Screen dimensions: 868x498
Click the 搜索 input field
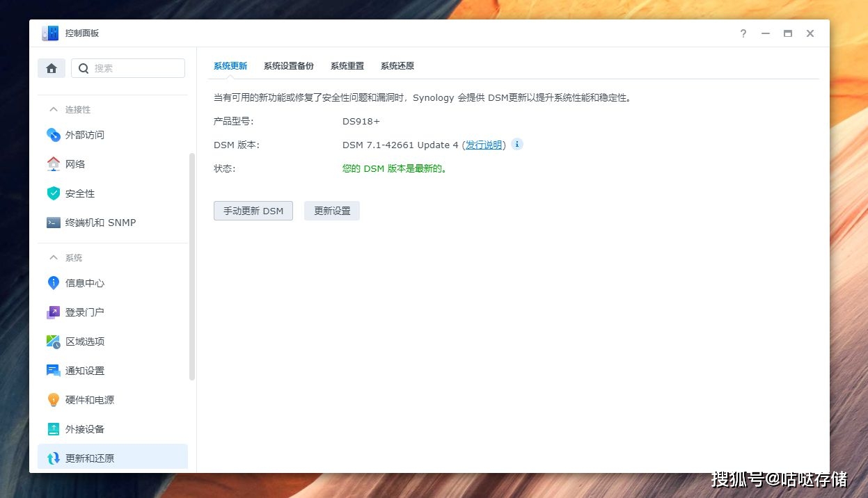[128, 68]
